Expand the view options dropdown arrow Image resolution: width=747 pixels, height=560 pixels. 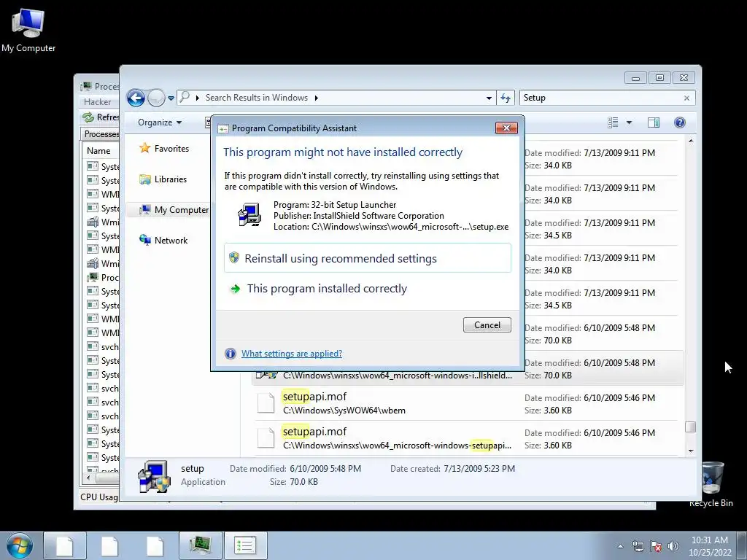point(629,122)
